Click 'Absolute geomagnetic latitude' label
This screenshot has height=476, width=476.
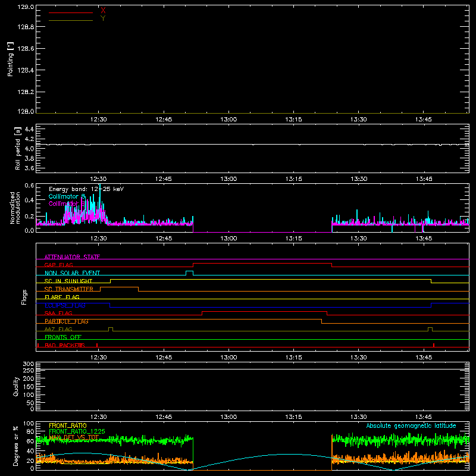(411, 425)
